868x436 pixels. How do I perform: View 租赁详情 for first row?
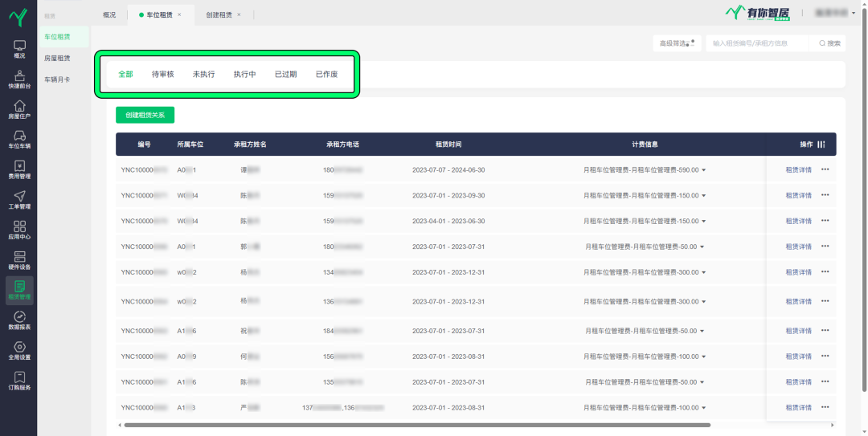798,169
